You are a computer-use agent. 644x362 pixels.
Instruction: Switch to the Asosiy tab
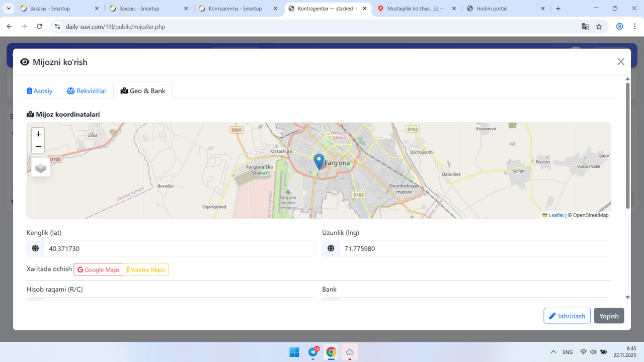pos(40,91)
